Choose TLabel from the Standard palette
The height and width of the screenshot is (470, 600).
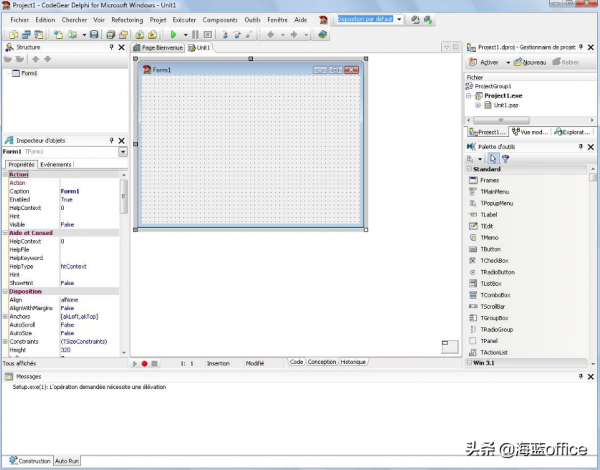(x=488, y=214)
